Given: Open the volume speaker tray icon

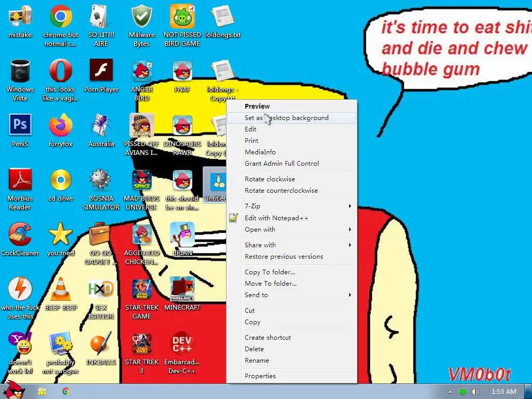Looking at the screenshot, I should pos(476,392).
